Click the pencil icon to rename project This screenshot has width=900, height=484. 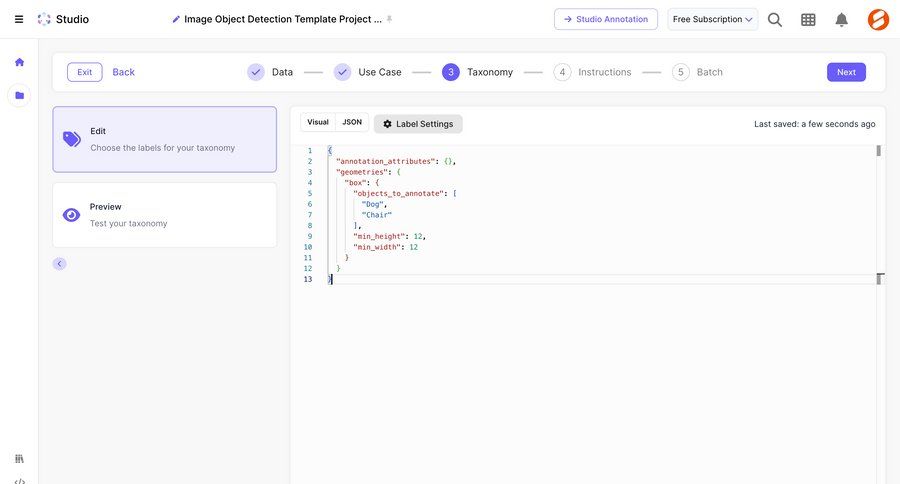click(177, 19)
